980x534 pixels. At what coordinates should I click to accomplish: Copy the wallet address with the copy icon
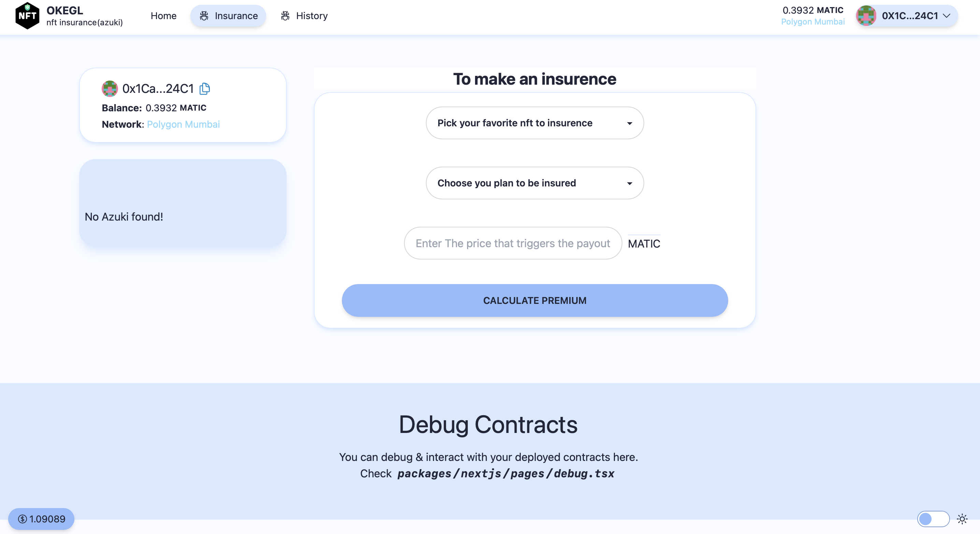(205, 89)
